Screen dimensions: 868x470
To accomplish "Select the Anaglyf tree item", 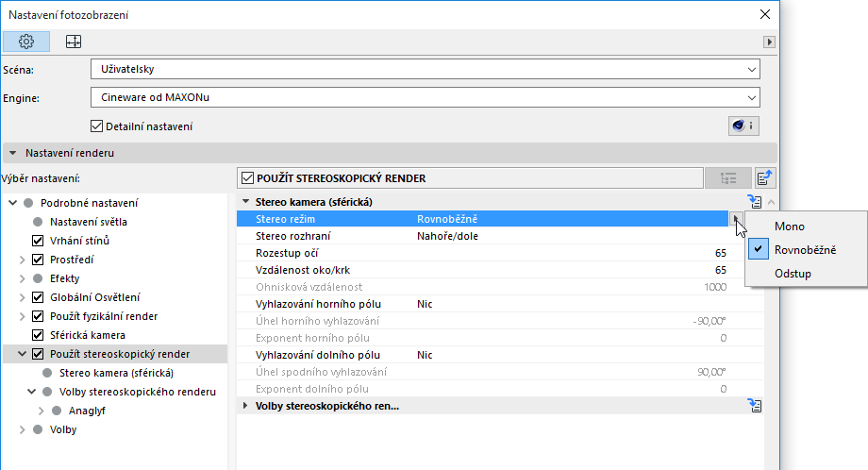I will (87, 411).
